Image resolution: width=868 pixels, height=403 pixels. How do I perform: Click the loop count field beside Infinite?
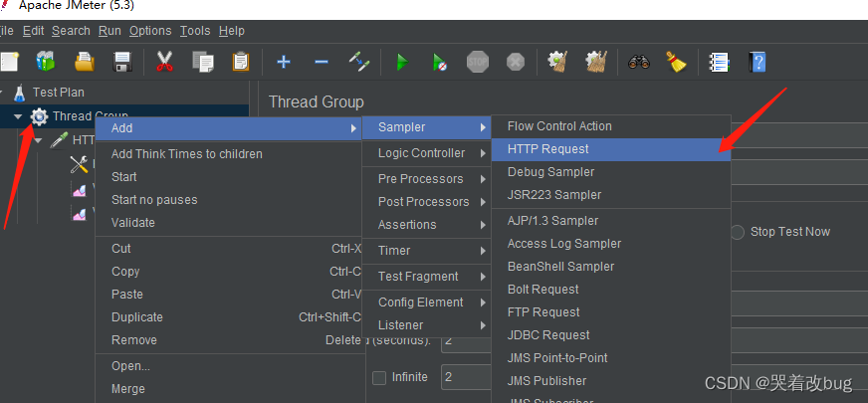pyautogui.click(x=466, y=377)
